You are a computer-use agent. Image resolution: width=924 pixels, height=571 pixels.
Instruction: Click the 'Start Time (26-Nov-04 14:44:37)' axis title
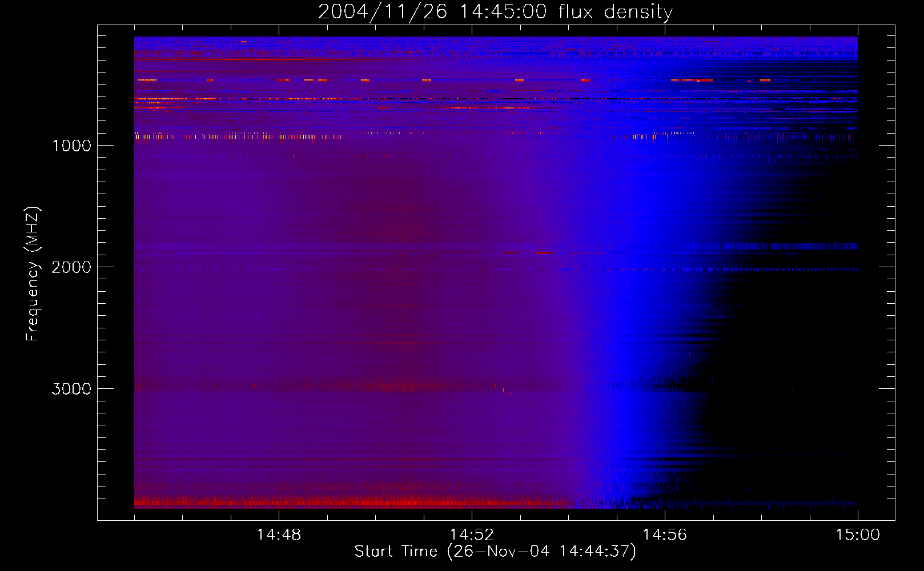click(x=495, y=552)
